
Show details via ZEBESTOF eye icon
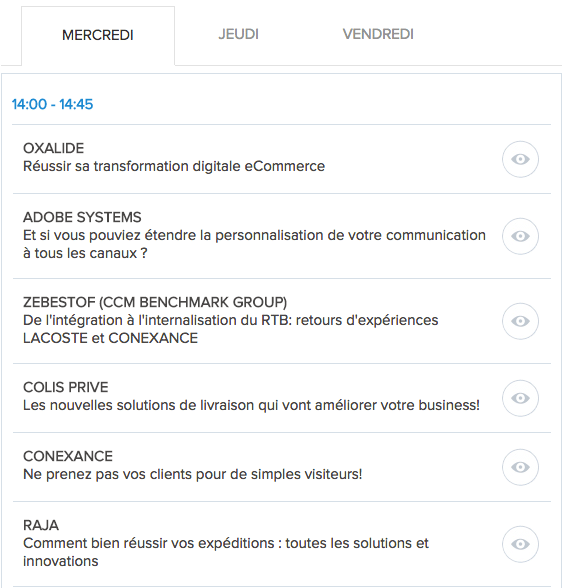coord(520,321)
